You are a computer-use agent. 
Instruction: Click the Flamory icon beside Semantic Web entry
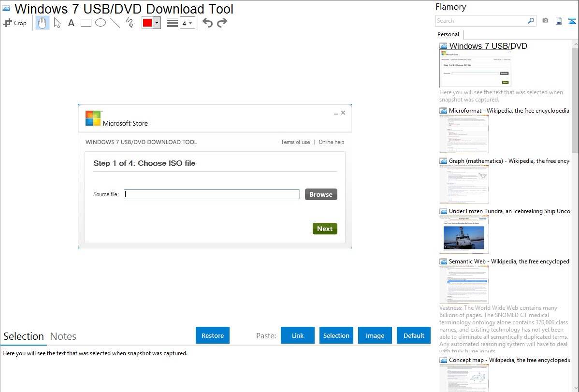pos(443,261)
